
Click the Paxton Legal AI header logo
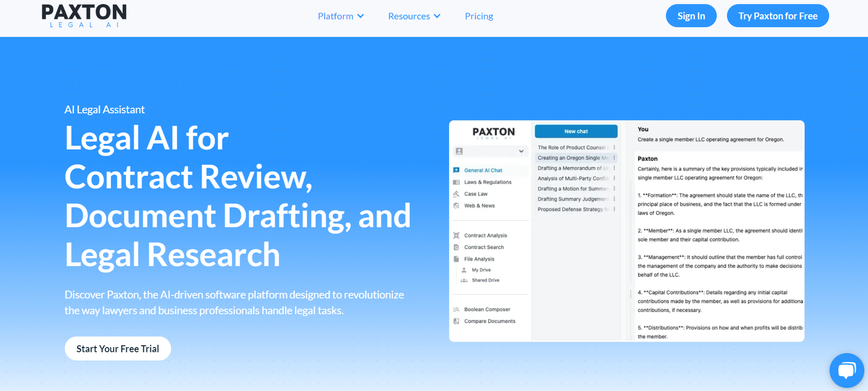pyautogui.click(x=84, y=16)
